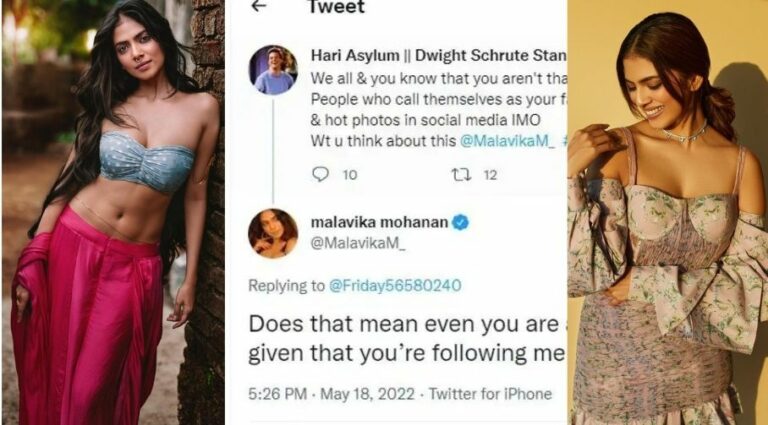Click the blue verified badge
The image size is (768, 425).
[x=461, y=222]
